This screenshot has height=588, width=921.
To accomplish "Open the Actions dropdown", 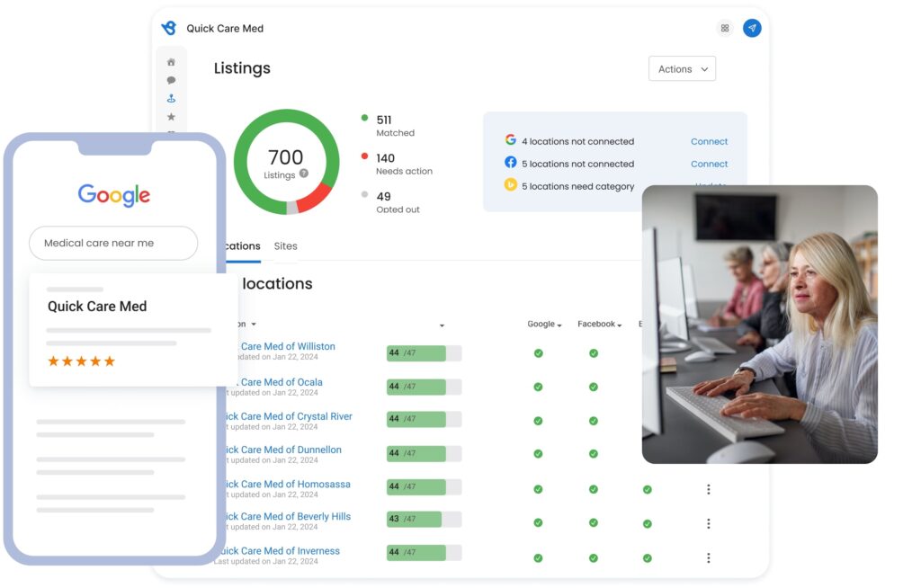I will click(682, 68).
